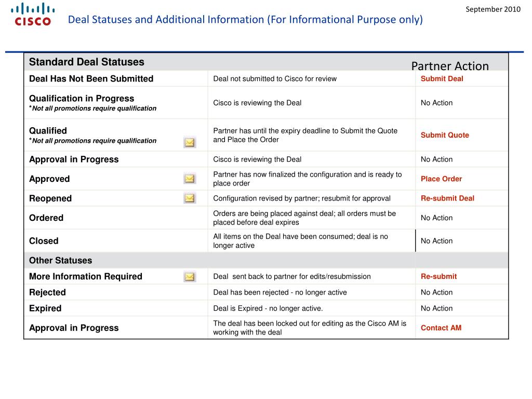Image resolution: width=532 pixels, height=399 pixels.
Task: Click 'Deal sent back to partner' description
Action: click(x=292, y=276)
